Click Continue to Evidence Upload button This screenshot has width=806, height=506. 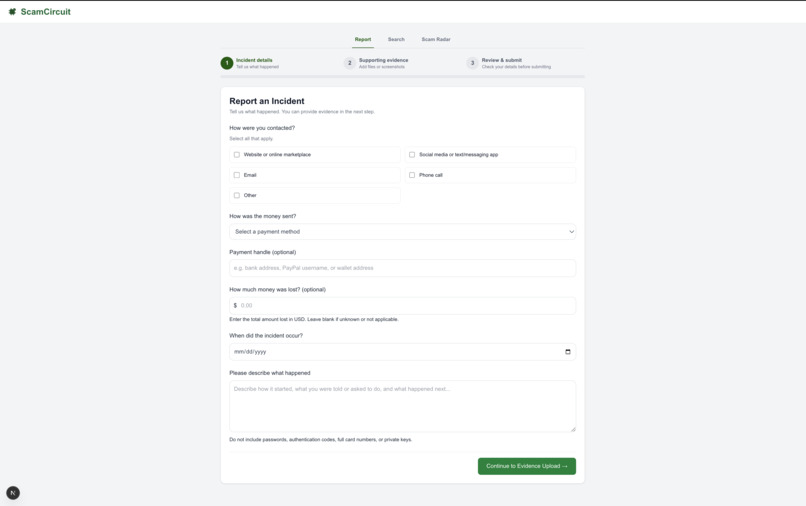click(527, 466)
